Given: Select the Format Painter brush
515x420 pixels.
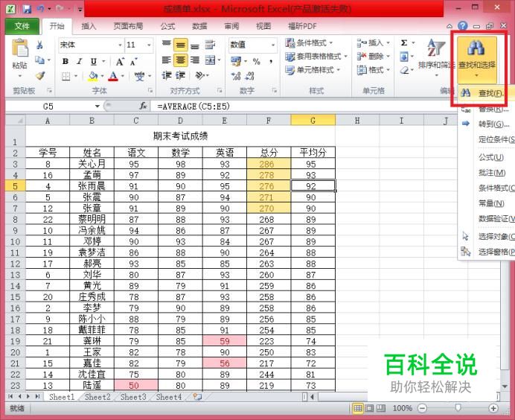Looking at the screenshot, I should click(x=40, y=76).
